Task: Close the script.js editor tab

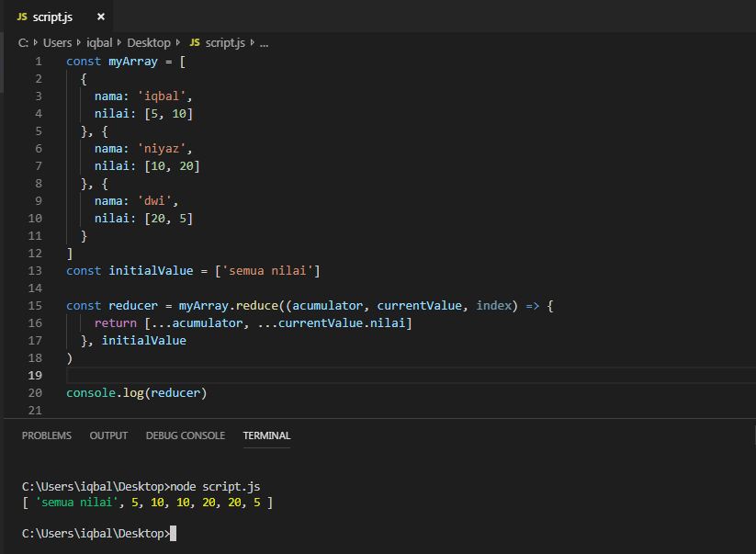Action: (100, 17)
